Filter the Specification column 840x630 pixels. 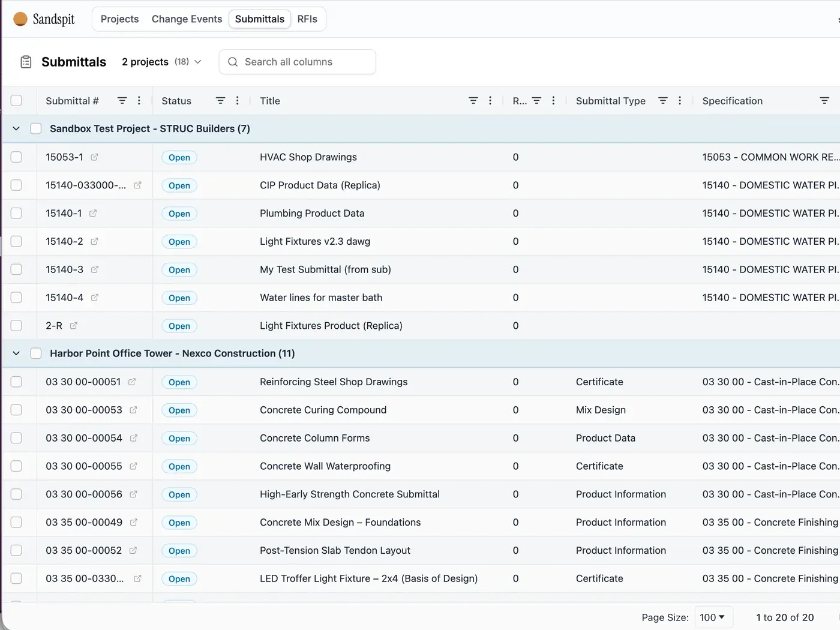pos(824,101)
